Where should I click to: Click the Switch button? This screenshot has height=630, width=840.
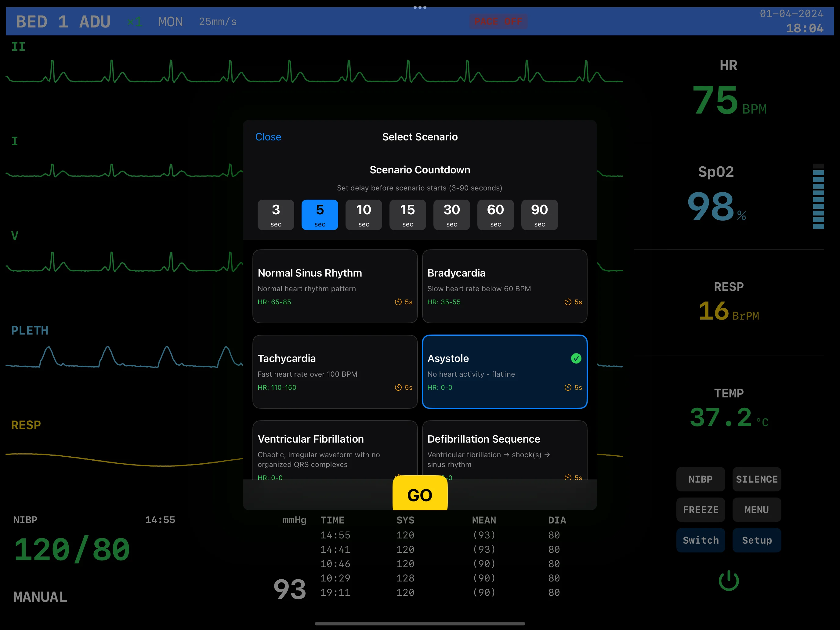pyautogui.click(x=700, y=540)
